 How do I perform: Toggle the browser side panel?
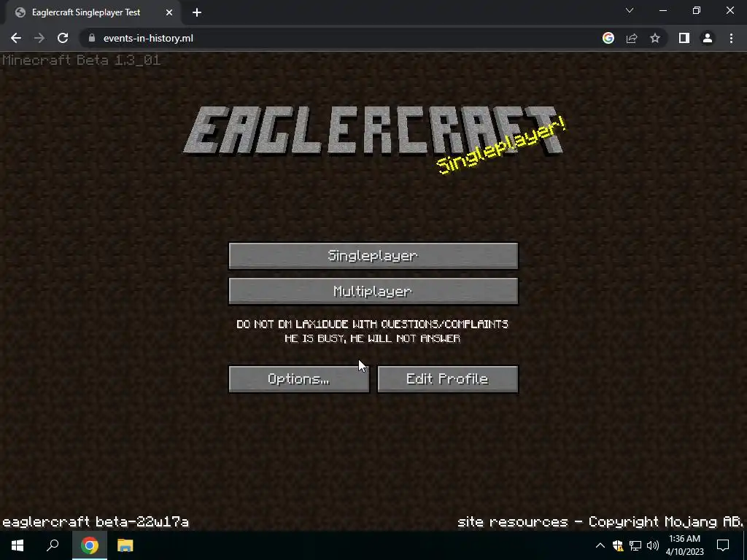point(684,38)
